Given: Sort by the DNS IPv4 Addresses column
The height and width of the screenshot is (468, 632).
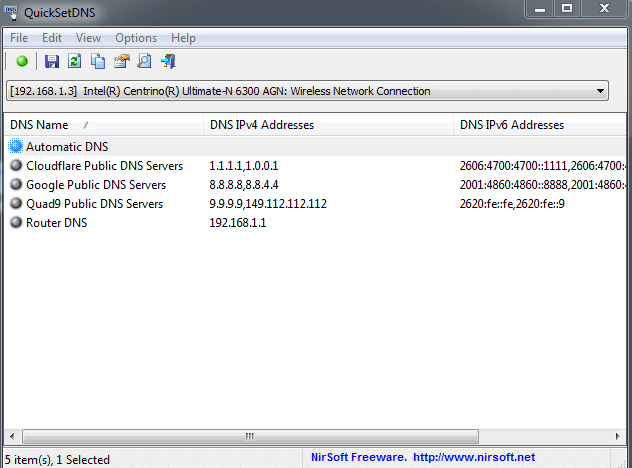Looking at the screenshot, I should (262, 125).
